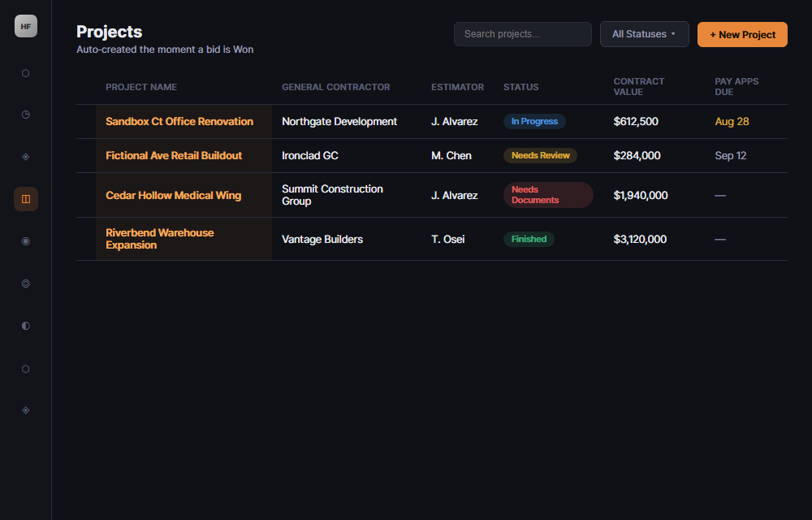Open Cedar Hollow Medical Wing project
This screenshot has width=812, height=520.
tap(174, 195)
